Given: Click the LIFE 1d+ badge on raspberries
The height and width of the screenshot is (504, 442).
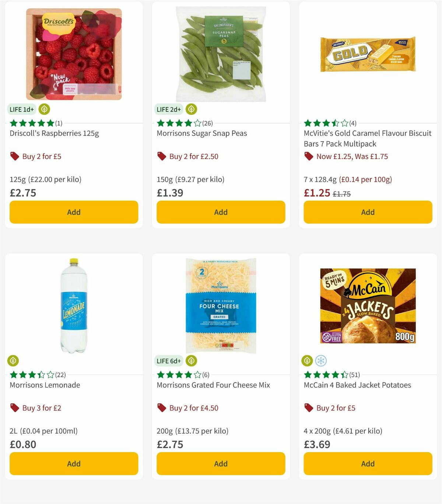Looking at the screenshot, I should pyautogui.click(x=21, y=109).
